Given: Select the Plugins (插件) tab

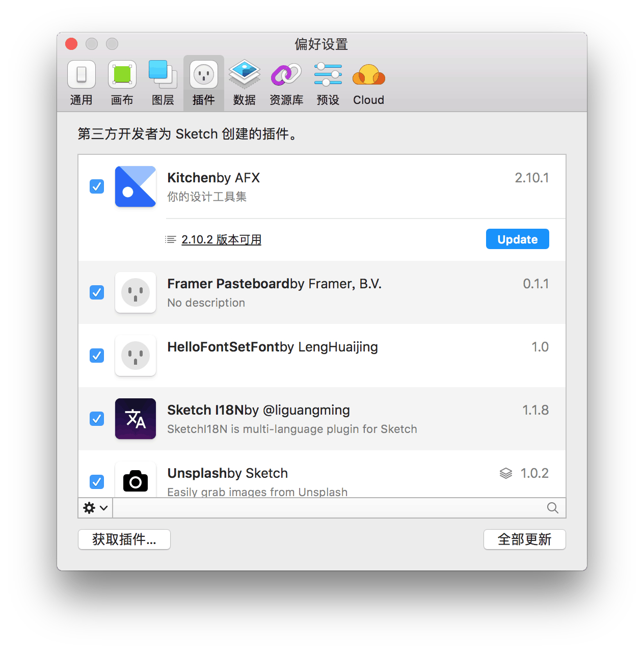Looking at the screenshot, I should tap(204, 83).
